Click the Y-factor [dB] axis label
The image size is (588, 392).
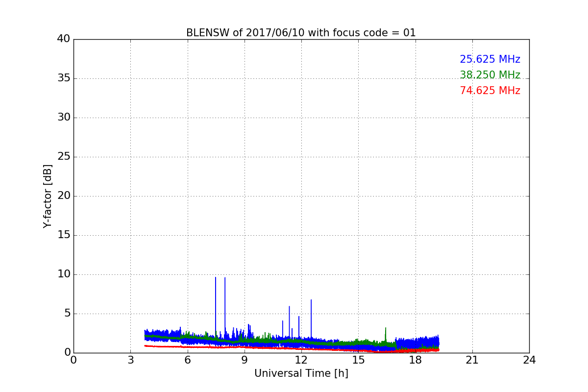pos(48,196)
